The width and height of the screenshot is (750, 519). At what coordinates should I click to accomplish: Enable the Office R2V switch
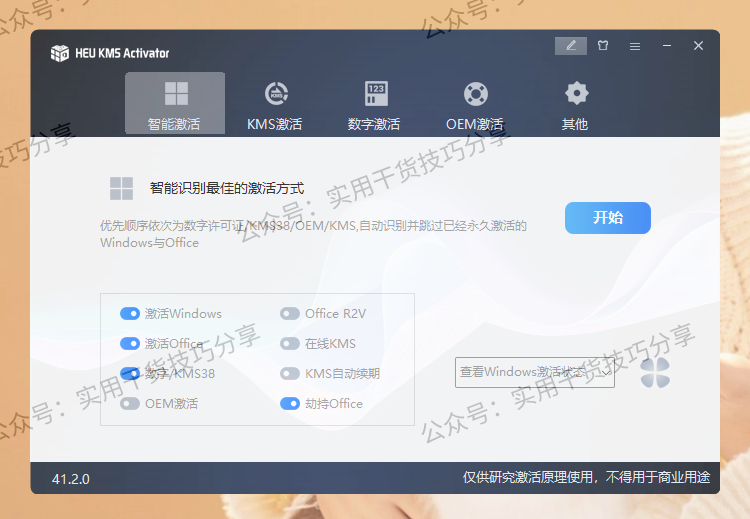(290, 314)
